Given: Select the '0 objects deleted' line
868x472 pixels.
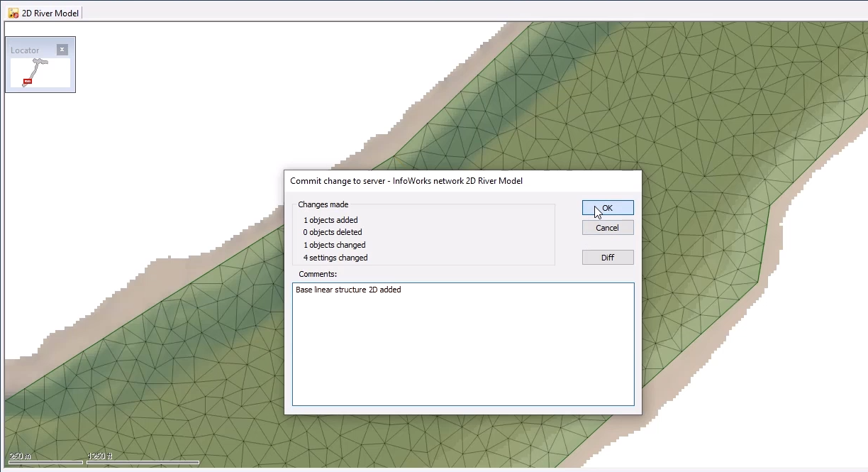Looking at the screenshot, I should 333,232.
